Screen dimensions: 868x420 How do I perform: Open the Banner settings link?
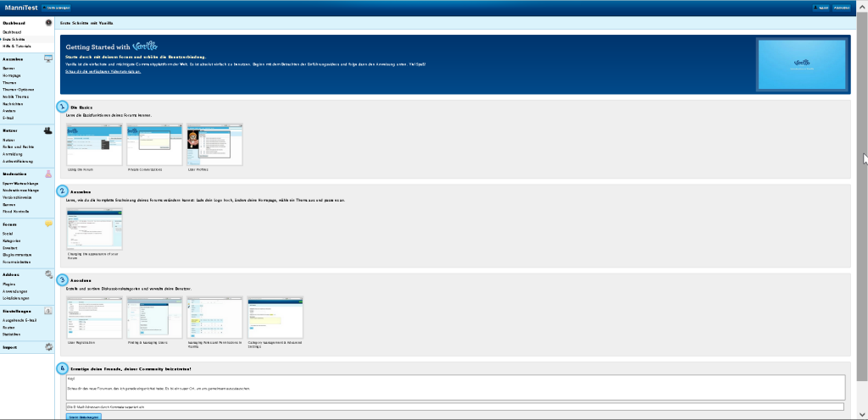click(x=8, y=69)
